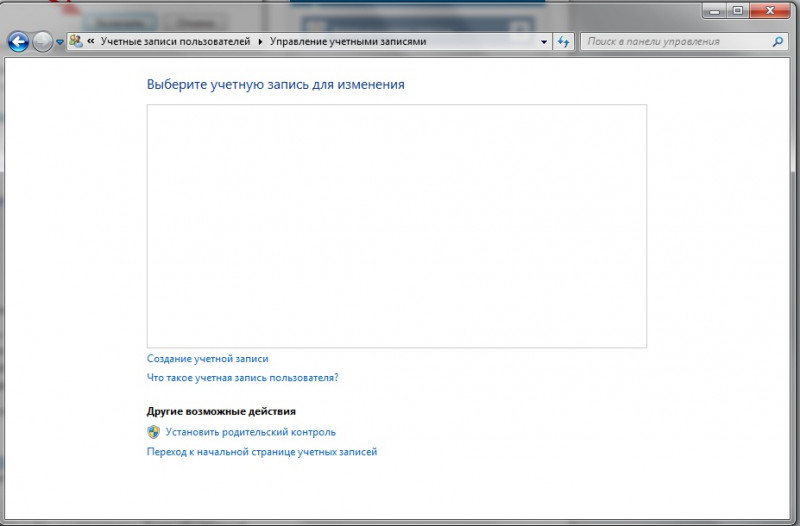Open Учетные записи пользователей breadcrumb
This screenshot has height=526, width=800.
175,41
